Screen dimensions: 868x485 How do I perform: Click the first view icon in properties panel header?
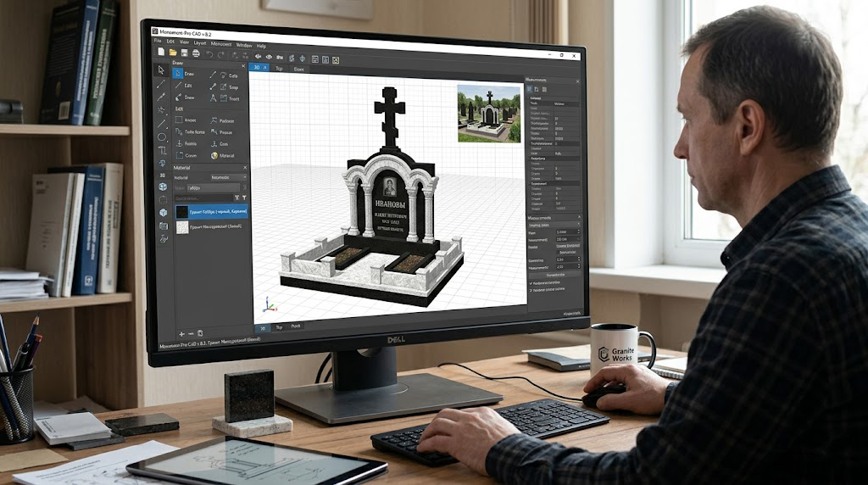(x=529, y=89)
